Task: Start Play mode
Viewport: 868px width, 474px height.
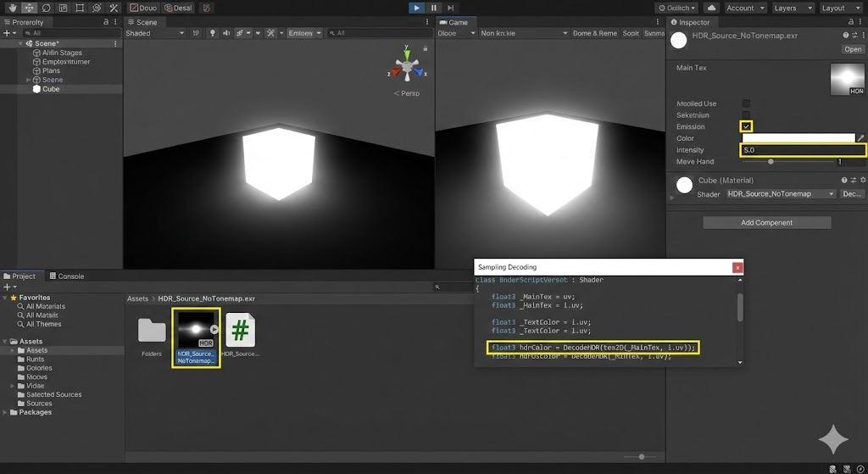Action: click(x=416, y=8)
